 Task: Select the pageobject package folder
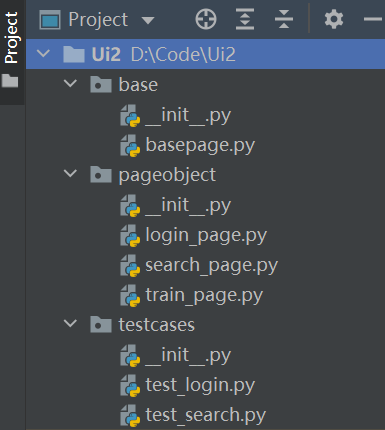[167, 175]
